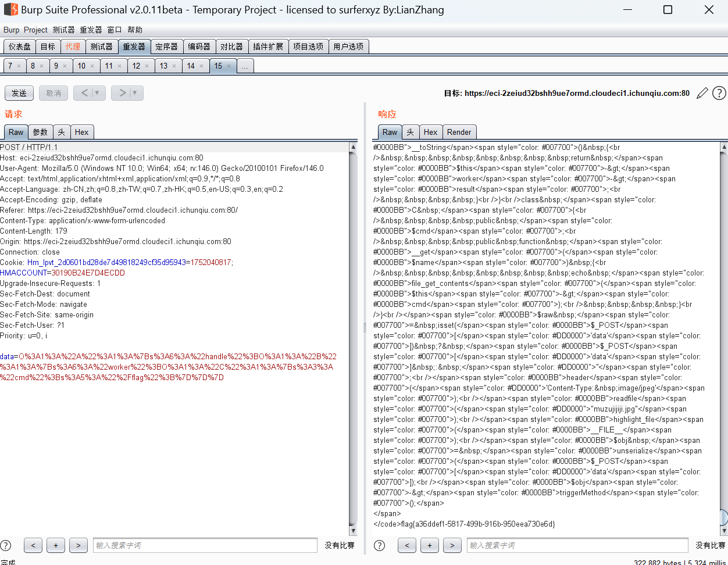Open history forward dropdown arrow
Screen dimensions: 728x565
point(135,93)
